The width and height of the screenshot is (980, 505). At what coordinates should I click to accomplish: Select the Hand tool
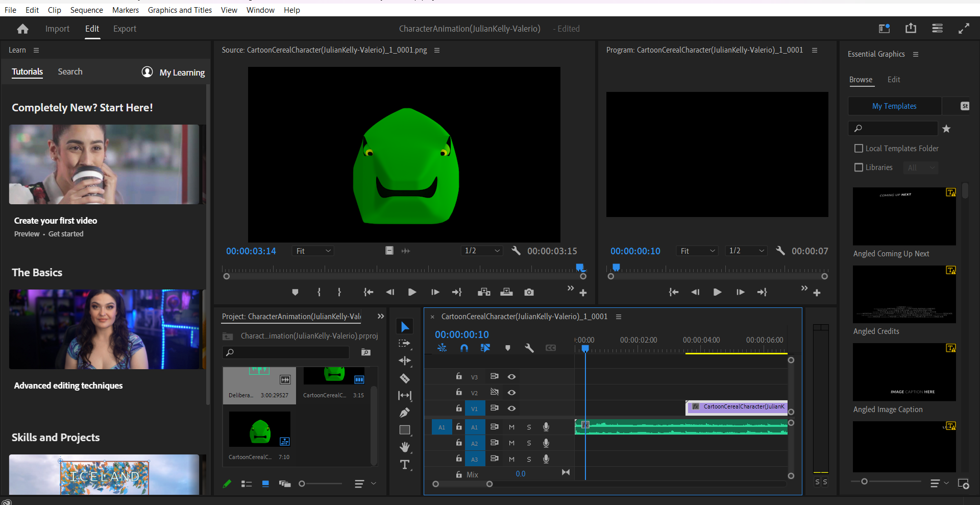(405, 447)
